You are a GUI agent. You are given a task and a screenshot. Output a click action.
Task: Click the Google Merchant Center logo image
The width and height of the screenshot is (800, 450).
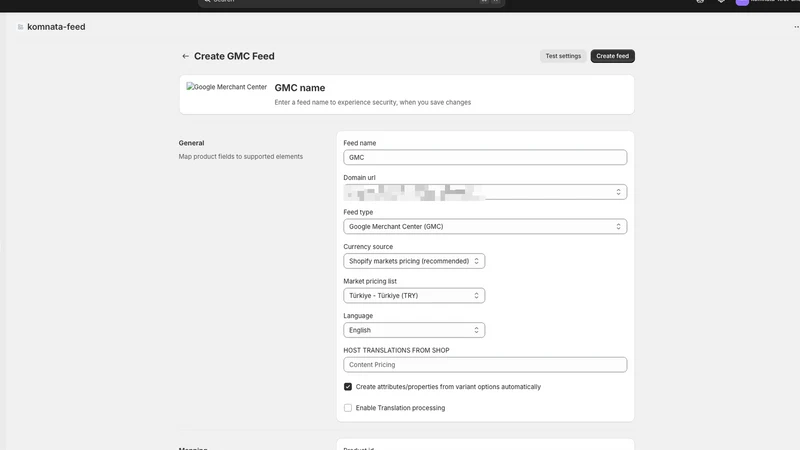227,87
